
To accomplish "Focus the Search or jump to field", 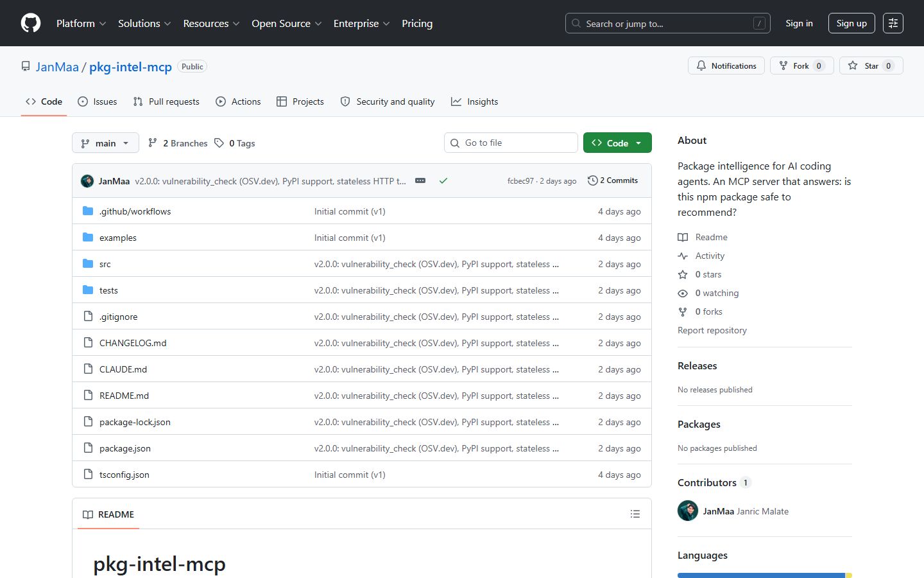I will pos(668,23).
